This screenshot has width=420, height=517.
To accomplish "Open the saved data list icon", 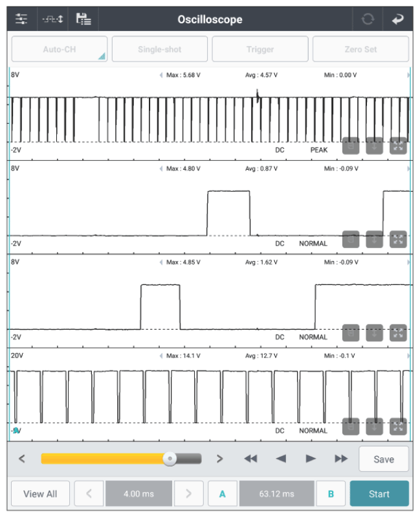I will point(83,19).
